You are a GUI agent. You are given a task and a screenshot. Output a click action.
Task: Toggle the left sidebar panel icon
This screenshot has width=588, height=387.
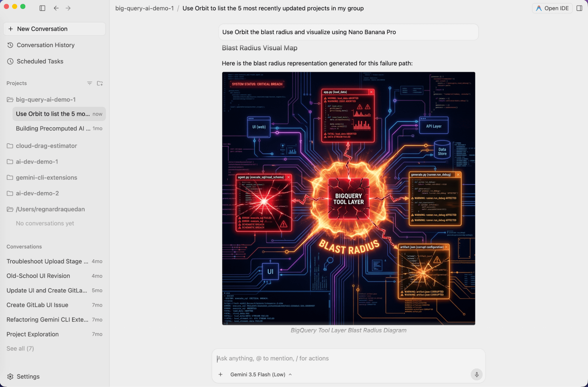[x=42, y=8]
